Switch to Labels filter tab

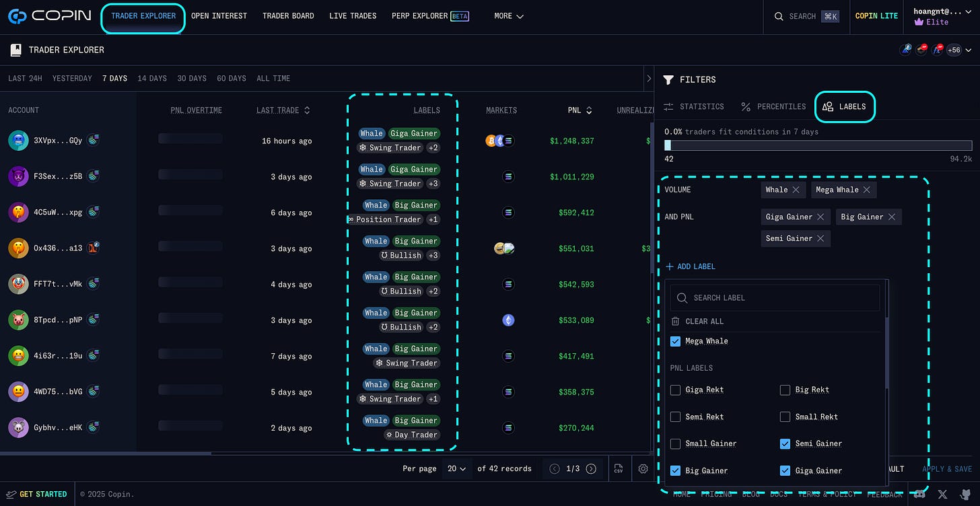845,106
